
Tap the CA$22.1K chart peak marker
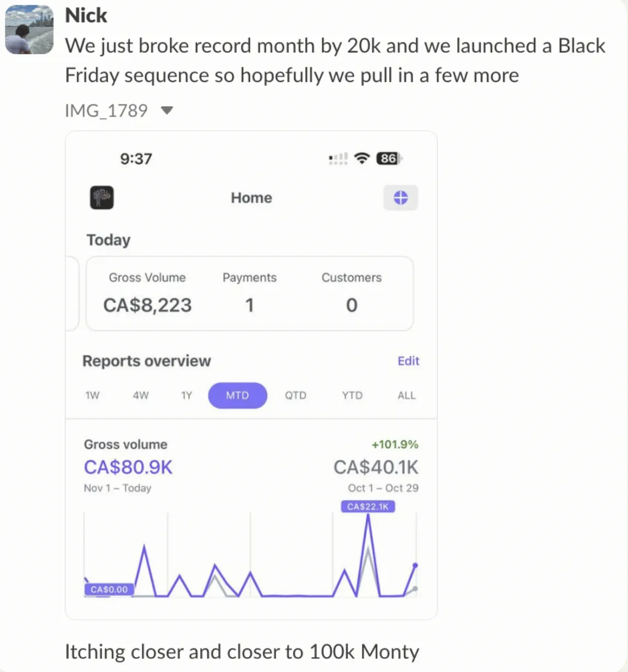pos(368,506)
